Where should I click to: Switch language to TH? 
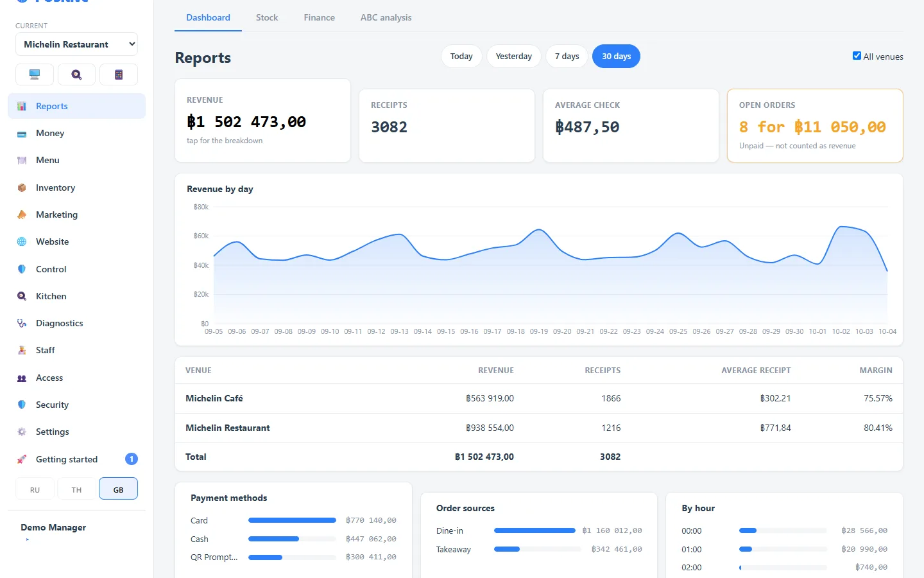click(76, 489)
